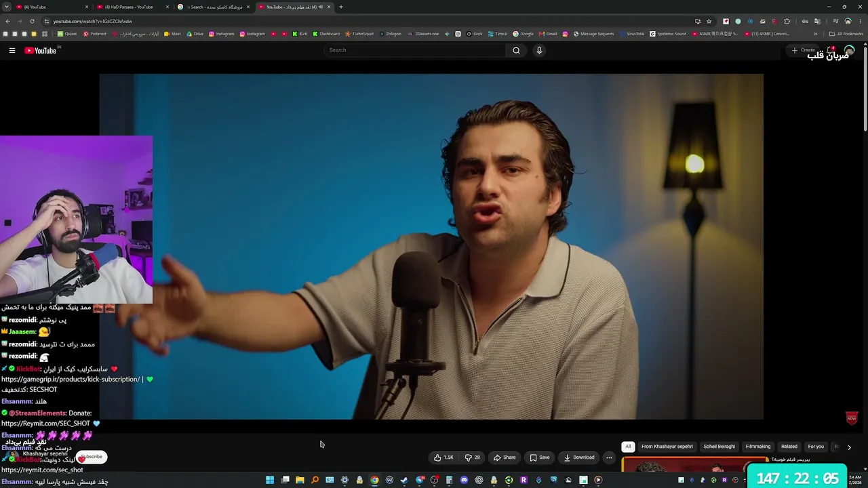Viewport: 868px width, 488px height.
Task: Dislike the video with the thumbs-down button
Action: click(472, 457)
